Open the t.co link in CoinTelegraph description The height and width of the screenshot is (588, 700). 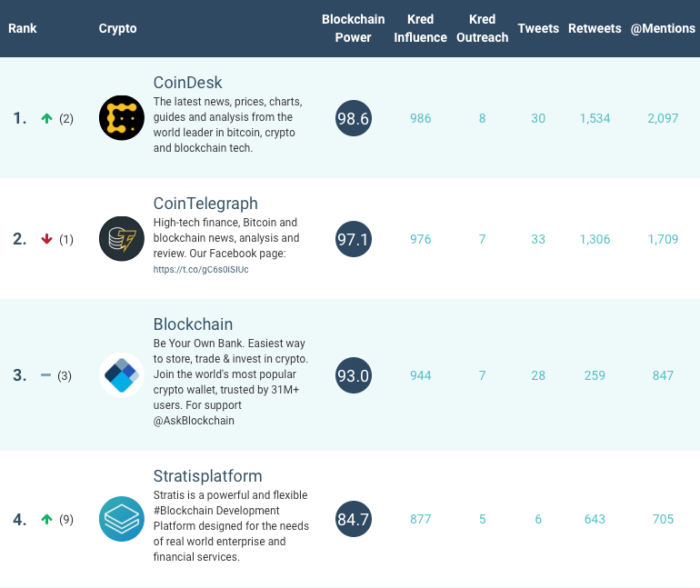click(x=201, y=270)
